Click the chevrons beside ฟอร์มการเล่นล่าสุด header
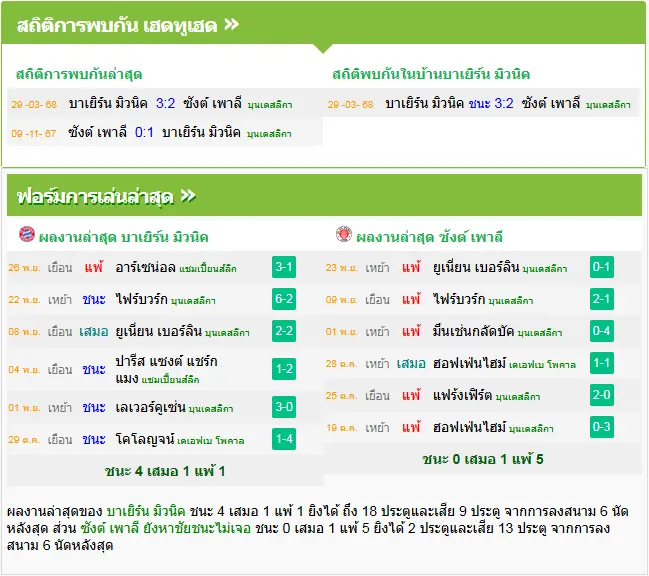 (x=188, y=196)
